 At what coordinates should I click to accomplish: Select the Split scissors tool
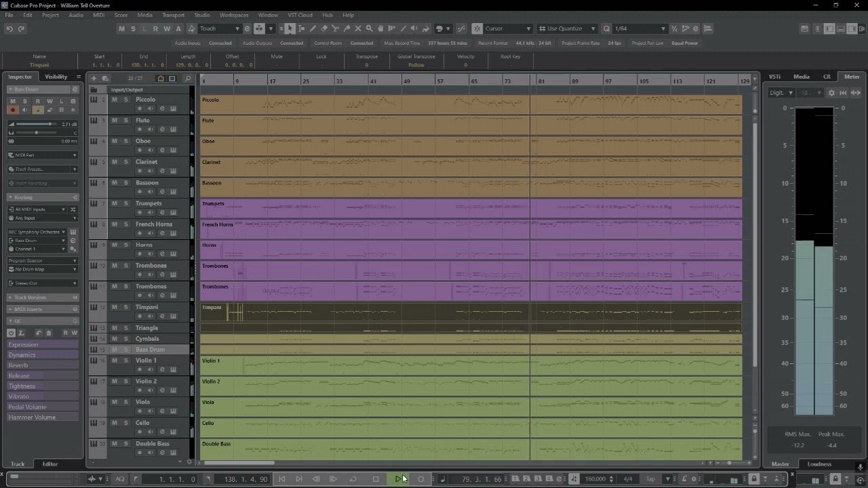tap(335, 28)
